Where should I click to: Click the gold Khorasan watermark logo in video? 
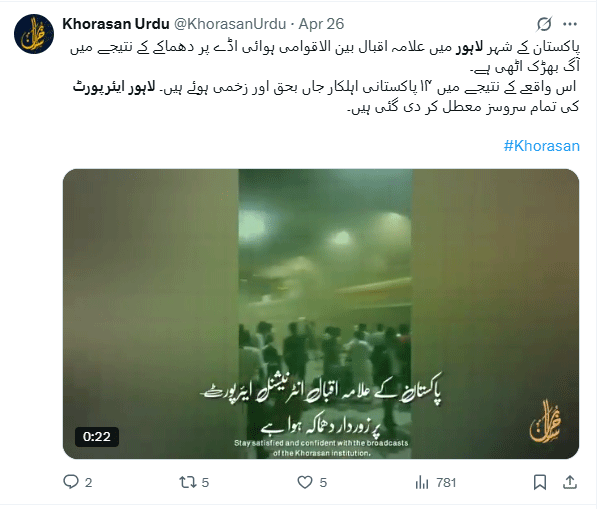pos(545,421)
